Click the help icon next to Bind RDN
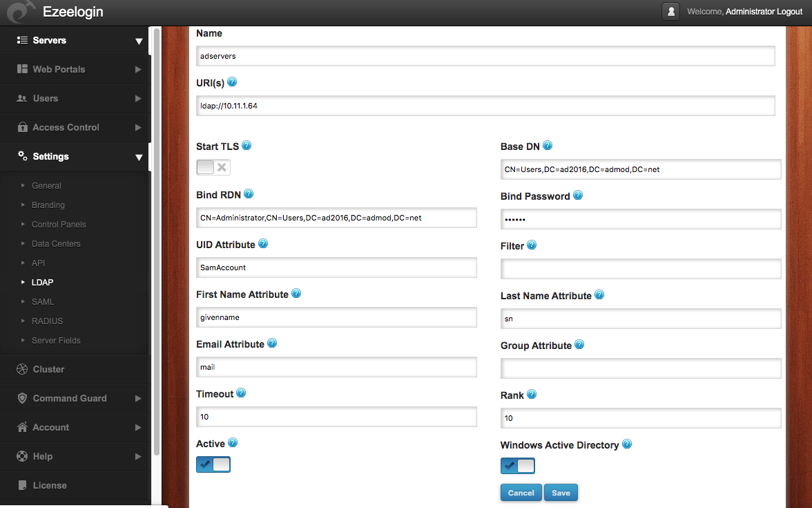This screenshot has width=812, height=508. pyautogui.click(x=248, y=194)
